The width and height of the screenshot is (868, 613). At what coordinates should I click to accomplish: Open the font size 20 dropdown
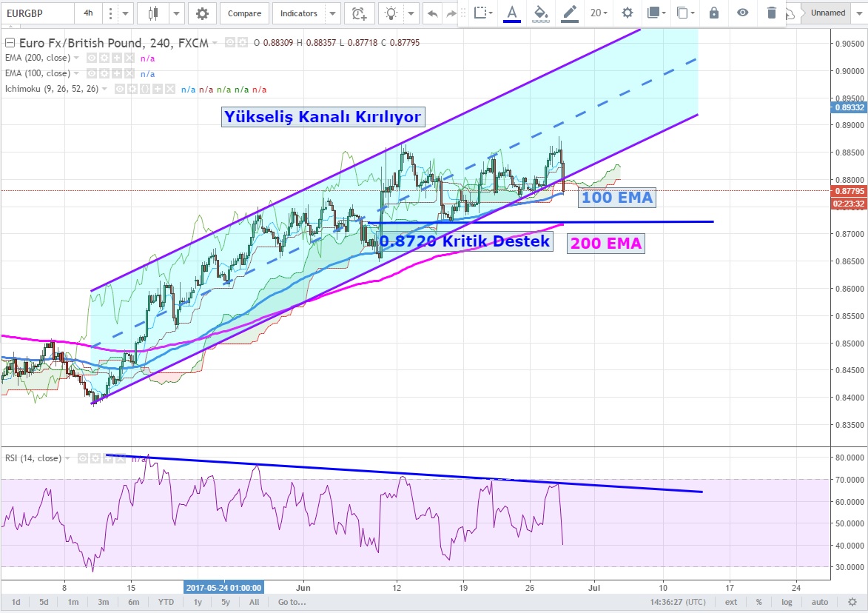click(x=599, y=13)
